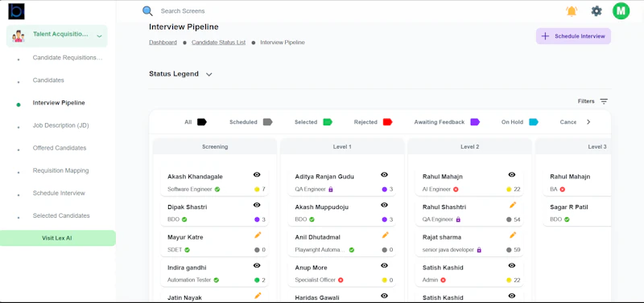This screenshot has width=644, height=303.
Task: Click the Talent Acquisition people icon
Action: click(x=19, y=36)
